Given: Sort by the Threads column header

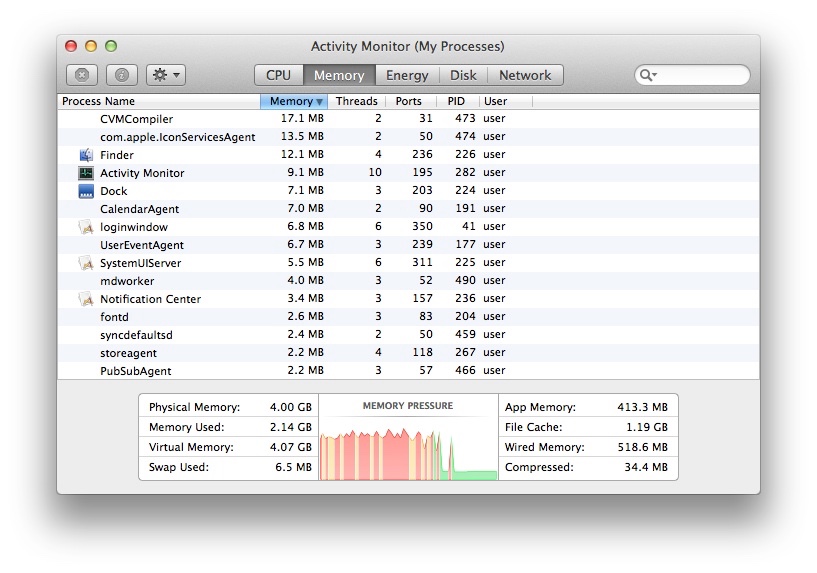Looking at the screenshot, I should 356,101.
